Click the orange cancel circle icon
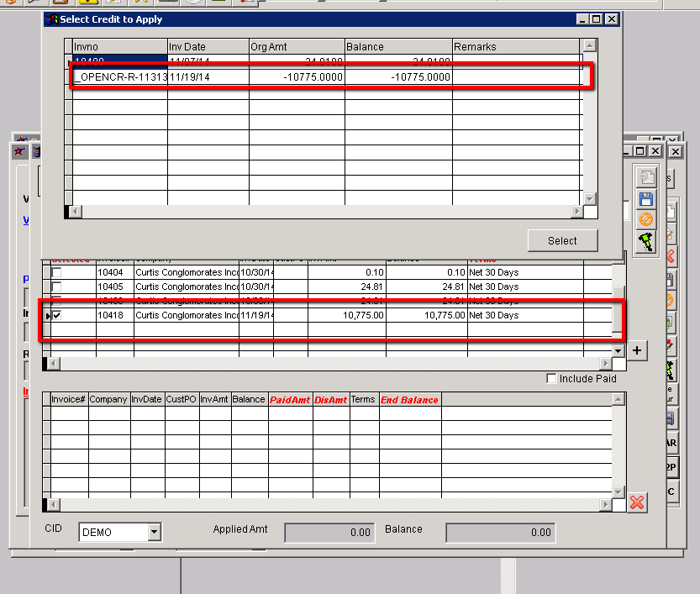Viewport: 700px width, 594px height. pos(646,219)
